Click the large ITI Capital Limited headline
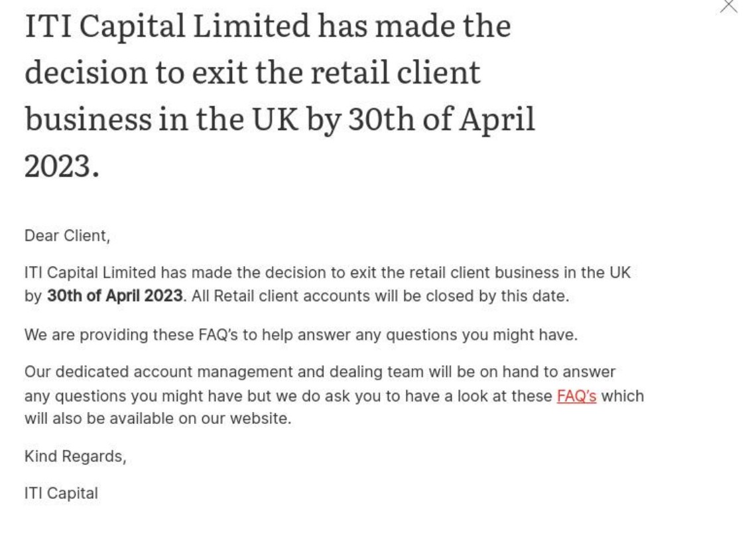 280,96
